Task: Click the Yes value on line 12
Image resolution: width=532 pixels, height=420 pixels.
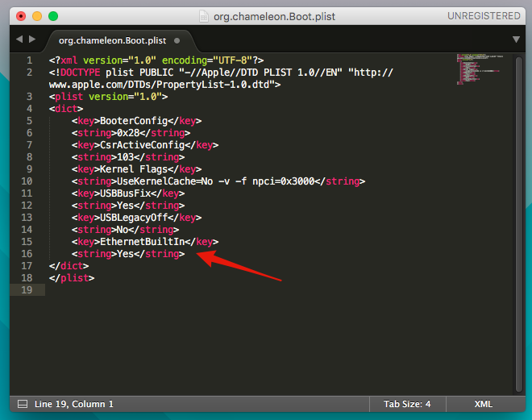Action: click(x=125, y=206)
